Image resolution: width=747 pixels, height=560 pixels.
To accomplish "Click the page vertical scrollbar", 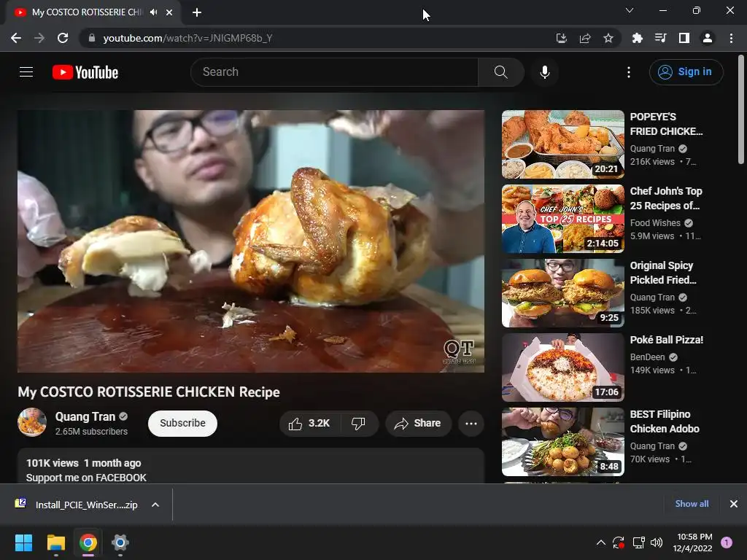I will point(741,109).
